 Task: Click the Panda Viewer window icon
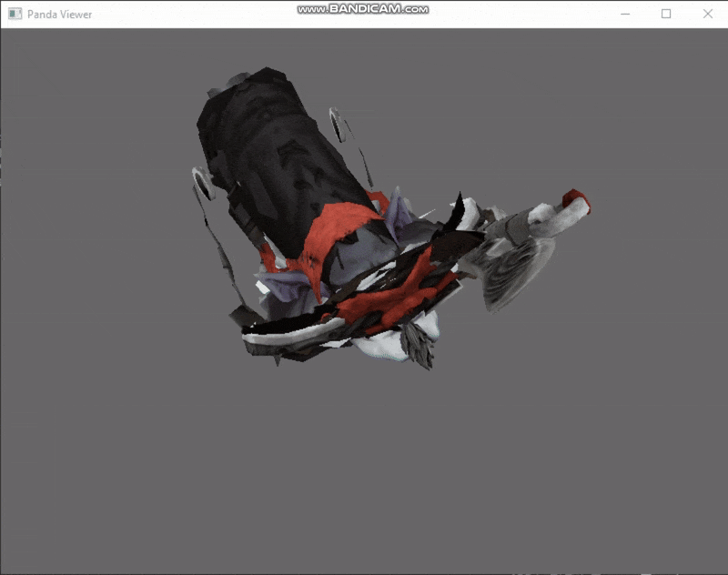pos(15,14)
